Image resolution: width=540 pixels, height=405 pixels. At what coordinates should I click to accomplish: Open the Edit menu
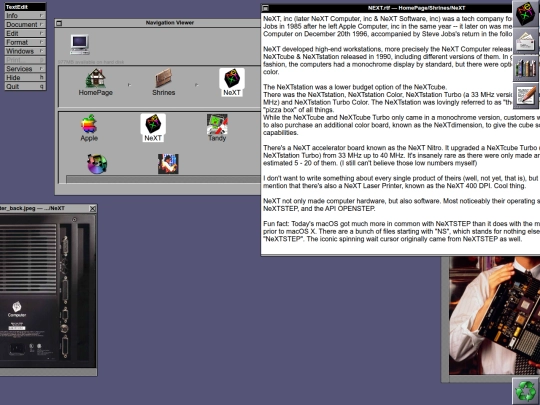point(25,33)
